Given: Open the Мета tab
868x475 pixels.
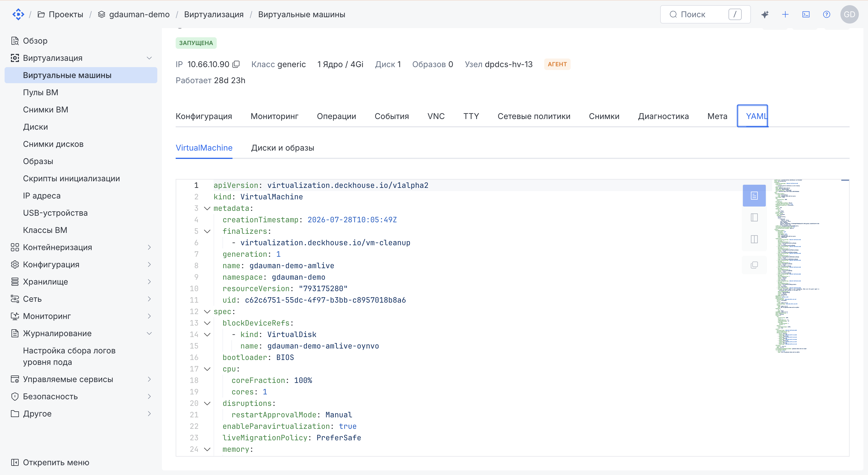Looking at the screenshot, I should tap(717, 116).
